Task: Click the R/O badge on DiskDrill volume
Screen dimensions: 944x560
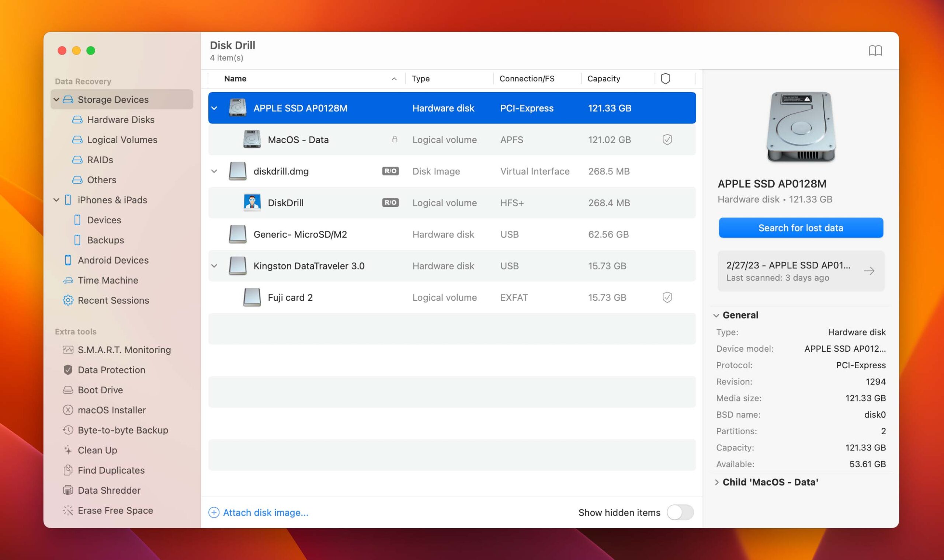Action: tap(390, 203)
